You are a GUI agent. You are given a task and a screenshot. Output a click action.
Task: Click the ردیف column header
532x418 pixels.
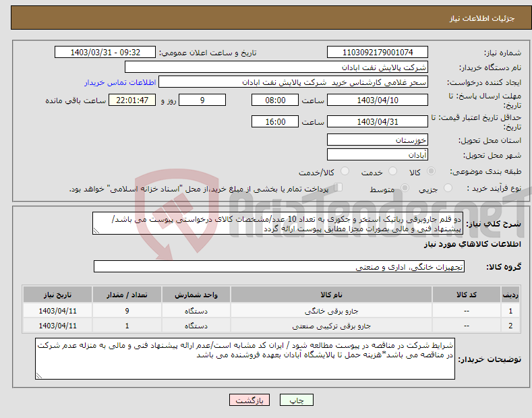(510, 295)
